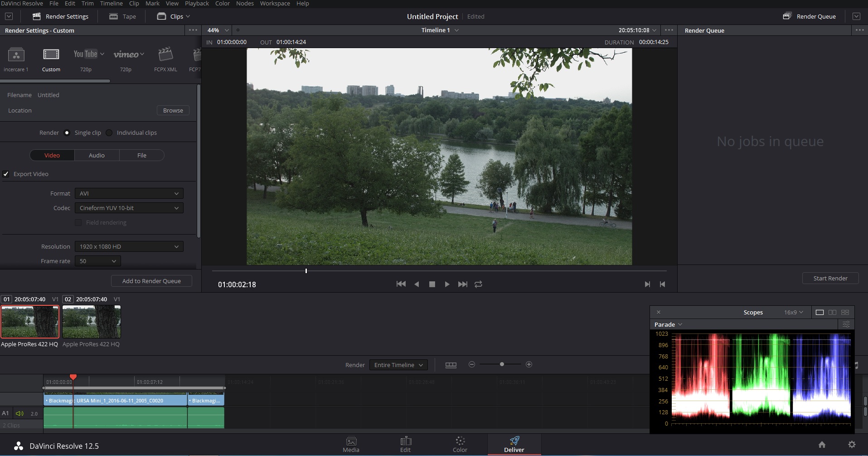Play the timeline in reverse
The width and height of the screenshot is (868, 456).
pyautogui.click(x=417, y=284)
